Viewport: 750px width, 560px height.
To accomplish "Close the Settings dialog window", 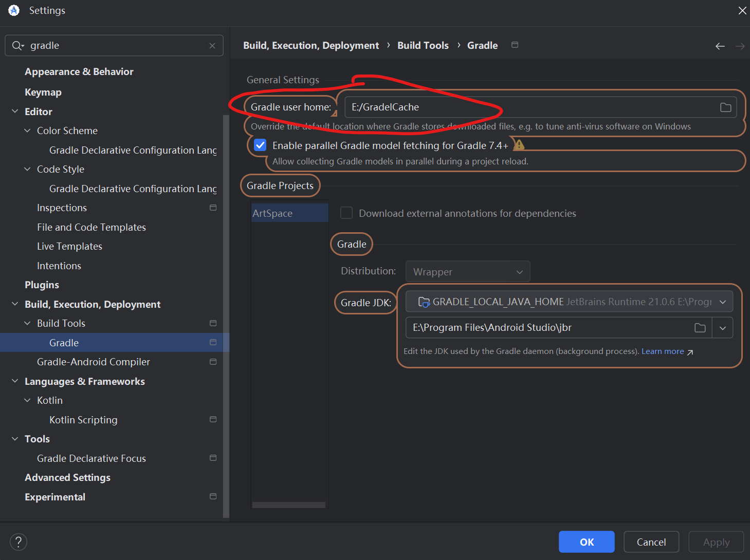I will pyautogui.click(x=742, y=10).
